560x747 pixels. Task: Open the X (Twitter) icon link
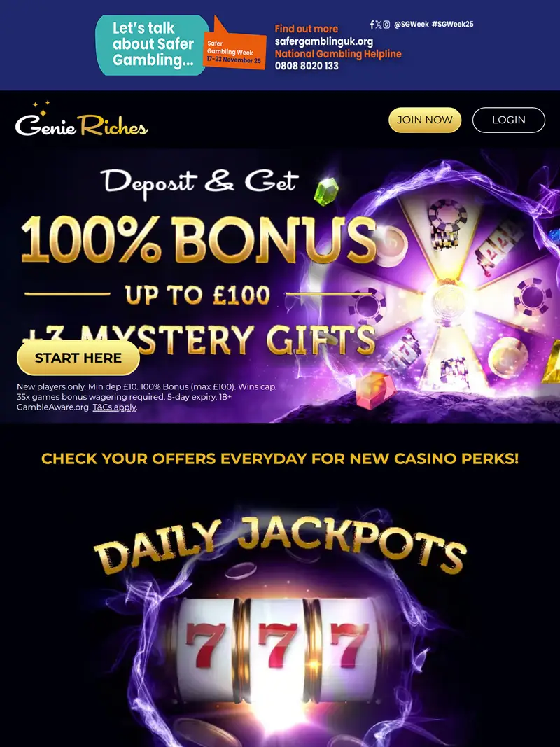pos(379,25)
